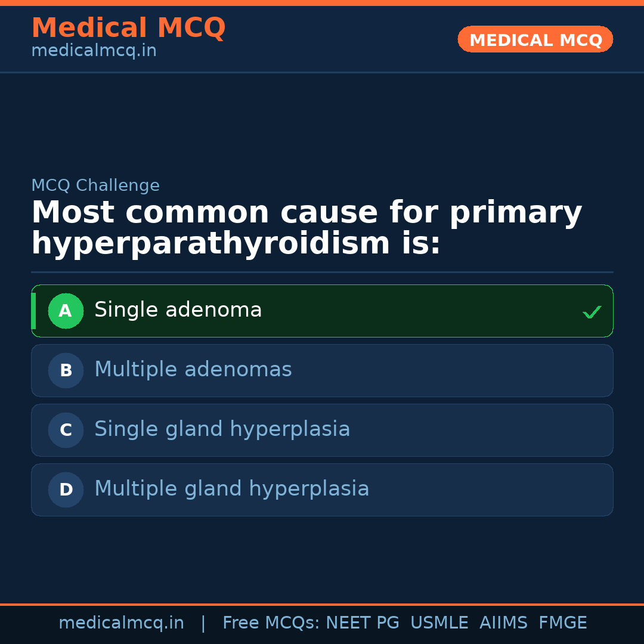Image resolution: width=644 pixels, height=644 pixels.
Task: Click the orange MEDICAL MCQ badge
Action: click(x=535, y=39)
